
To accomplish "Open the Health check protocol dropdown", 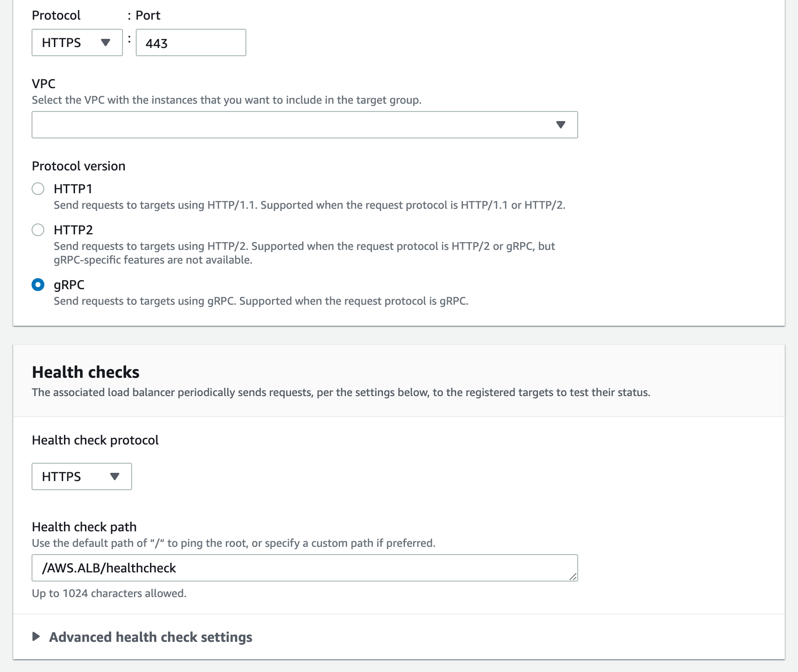I will [81, 476].
